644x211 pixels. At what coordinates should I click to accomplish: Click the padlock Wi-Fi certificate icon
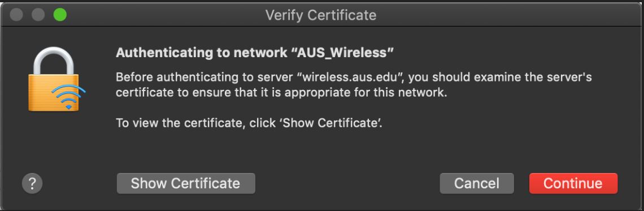click(x=56, y=79)
